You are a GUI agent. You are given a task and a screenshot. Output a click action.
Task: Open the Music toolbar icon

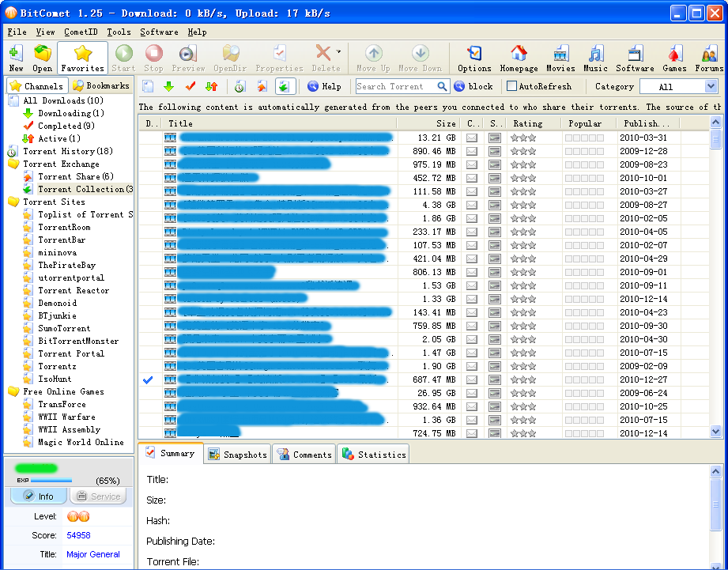click(x=595, y=59)
